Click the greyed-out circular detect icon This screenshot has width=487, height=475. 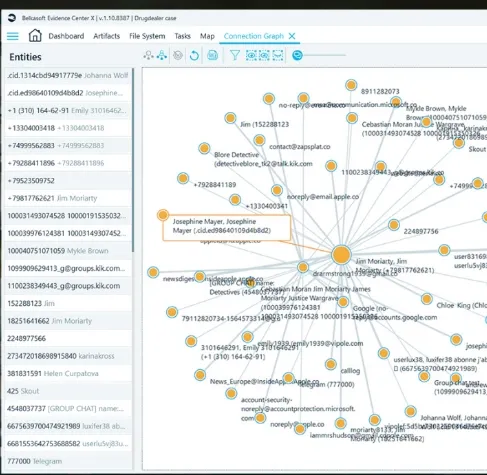tap(178, 55)
